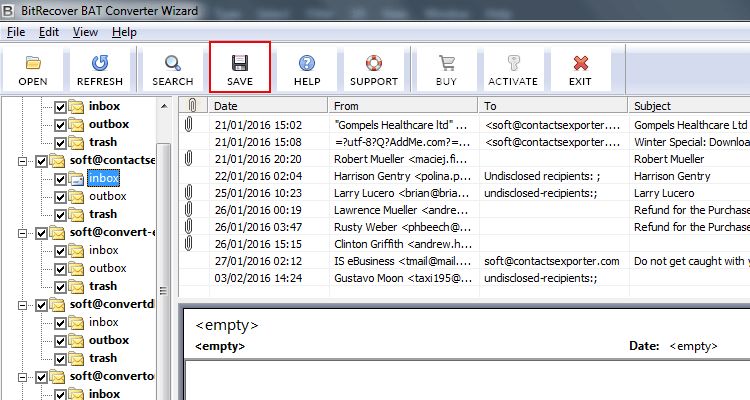Collapse the soft@convert-e account node
The image size is (750, 400).
tap(22, 233)
